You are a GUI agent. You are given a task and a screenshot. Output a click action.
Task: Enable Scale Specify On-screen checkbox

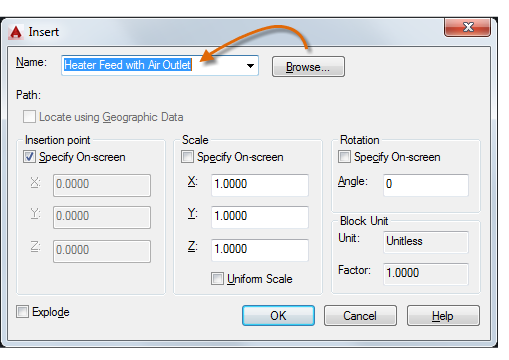click(187, 157)
